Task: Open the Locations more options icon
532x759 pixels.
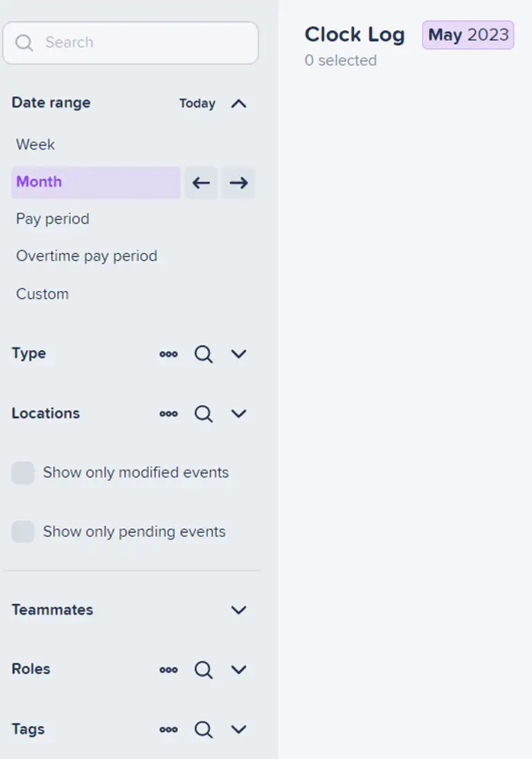Action: click(x=168, y=414)
